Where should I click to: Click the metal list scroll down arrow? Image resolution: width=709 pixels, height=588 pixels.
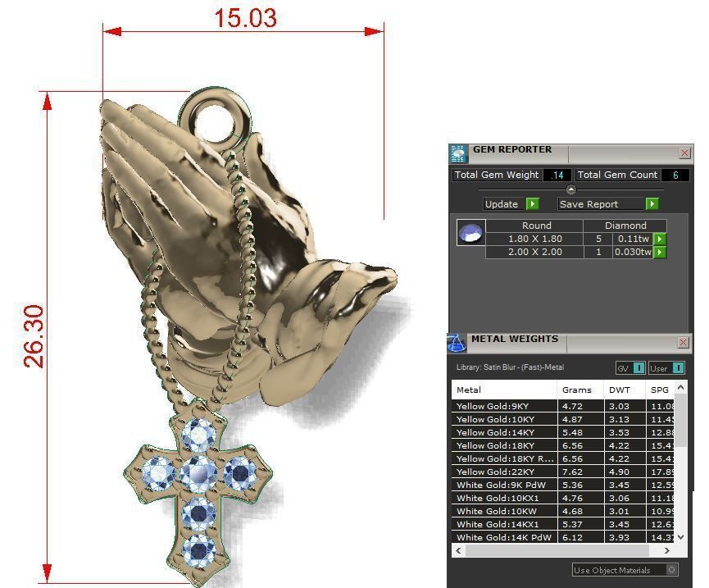point(680,537)
